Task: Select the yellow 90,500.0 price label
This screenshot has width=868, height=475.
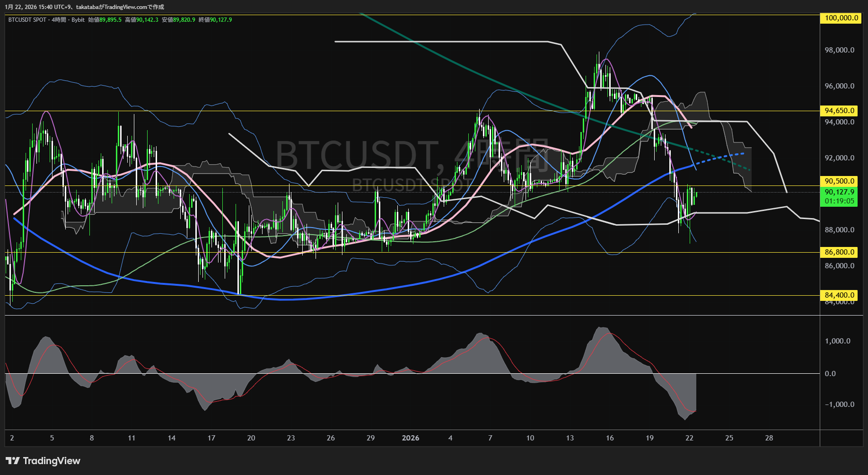Action: (x=840, y=181)
